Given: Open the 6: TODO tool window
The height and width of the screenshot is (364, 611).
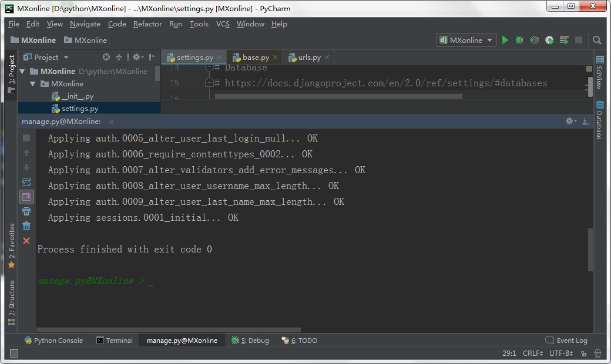Looking at the screenshot, I should 299,341.
